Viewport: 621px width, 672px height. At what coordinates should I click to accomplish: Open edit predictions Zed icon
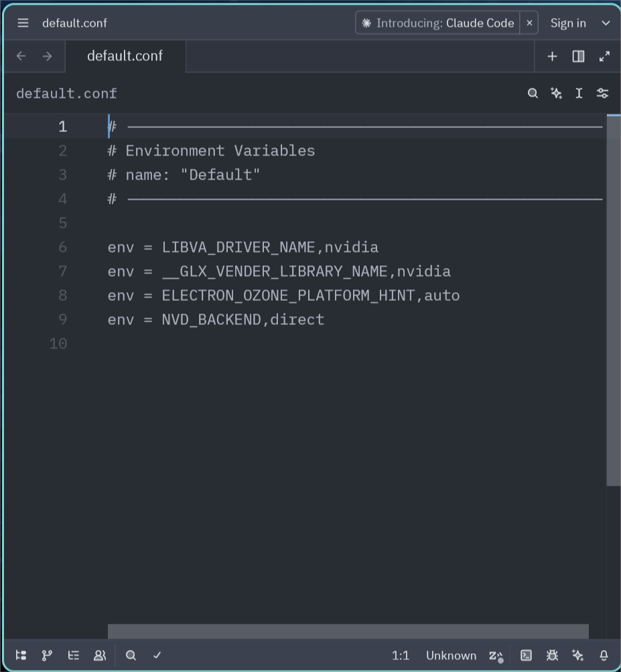pos(496,656)
